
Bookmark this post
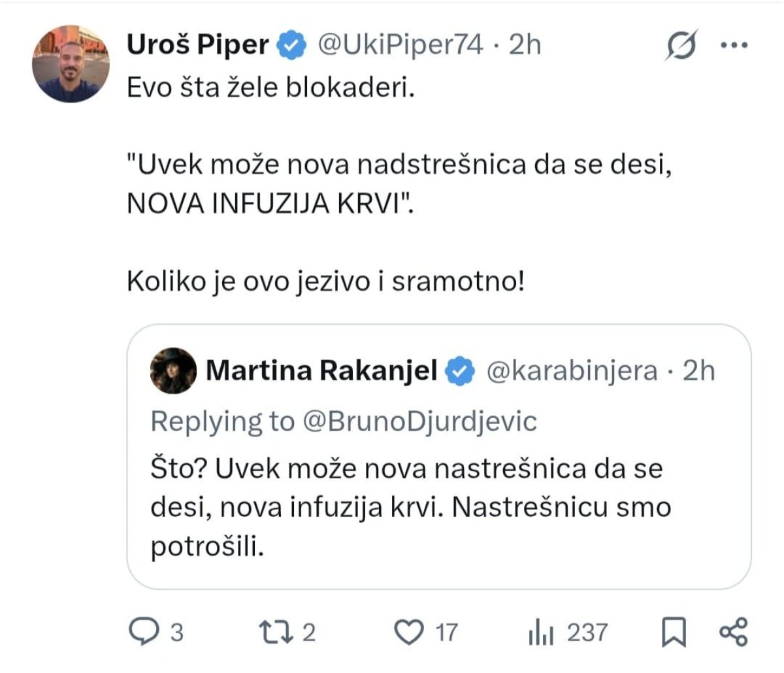674,632
